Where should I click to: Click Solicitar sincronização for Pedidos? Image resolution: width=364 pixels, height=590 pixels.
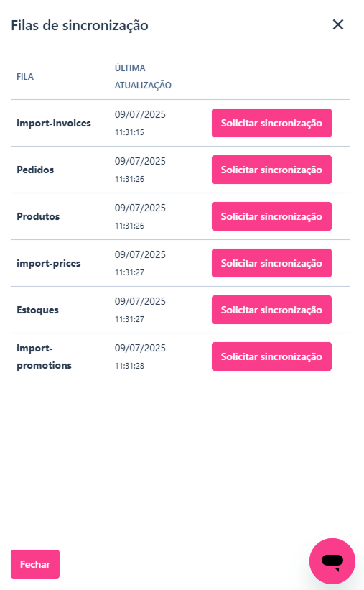tap(271, 170)
